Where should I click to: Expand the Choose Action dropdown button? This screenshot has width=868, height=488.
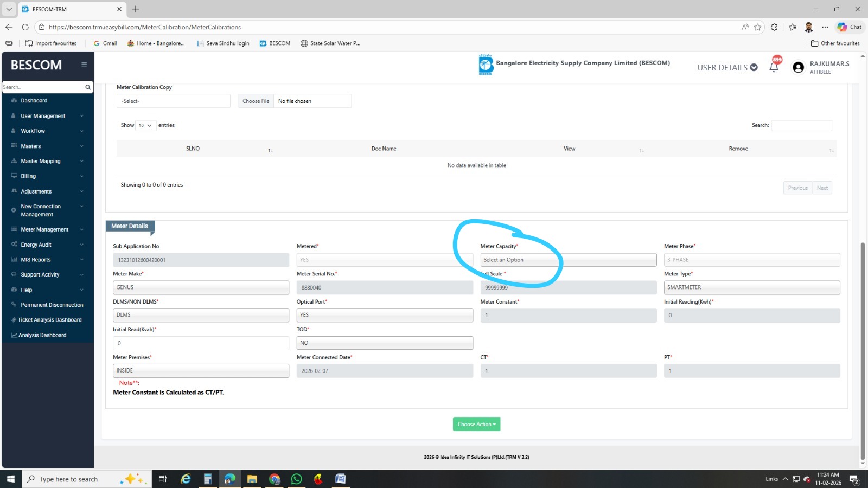pyautogui.click(x=476, y=424)
